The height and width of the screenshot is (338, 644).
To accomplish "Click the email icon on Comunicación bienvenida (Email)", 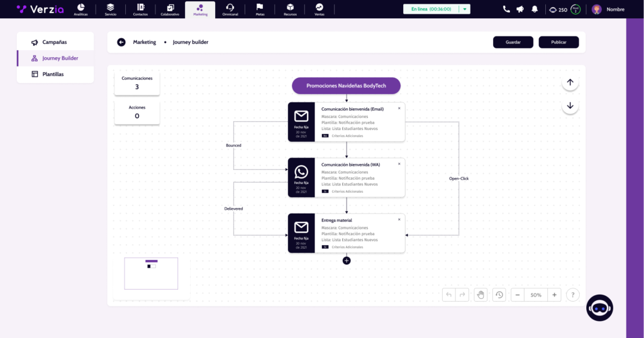I will [x=301, y=116].
